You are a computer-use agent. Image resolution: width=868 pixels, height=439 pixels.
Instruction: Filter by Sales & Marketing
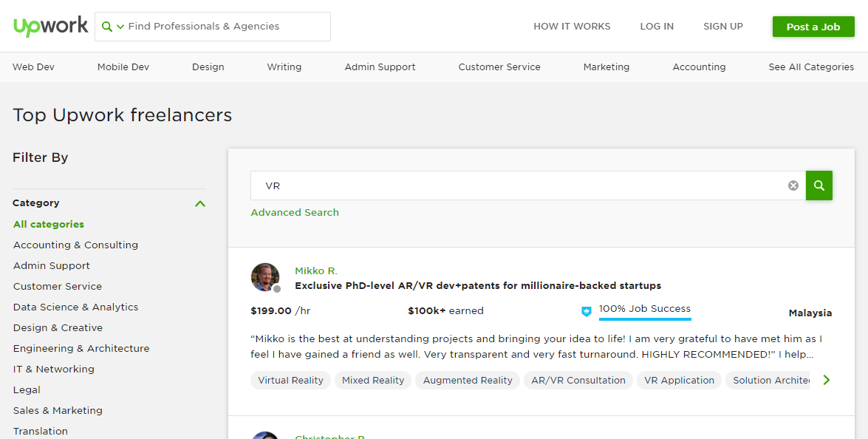pyautogui.click(x=58, y=410)
